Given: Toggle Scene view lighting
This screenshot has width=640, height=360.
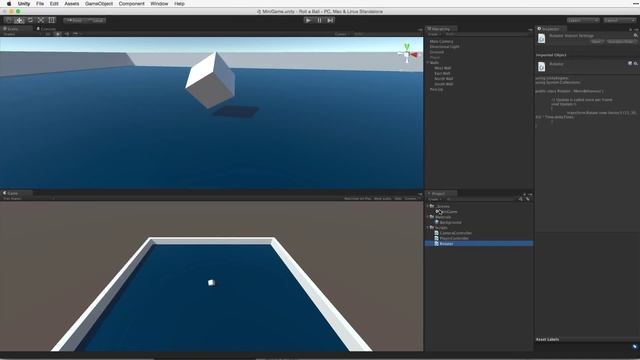Looking at the screenshot, I should (x=58, y=34).
